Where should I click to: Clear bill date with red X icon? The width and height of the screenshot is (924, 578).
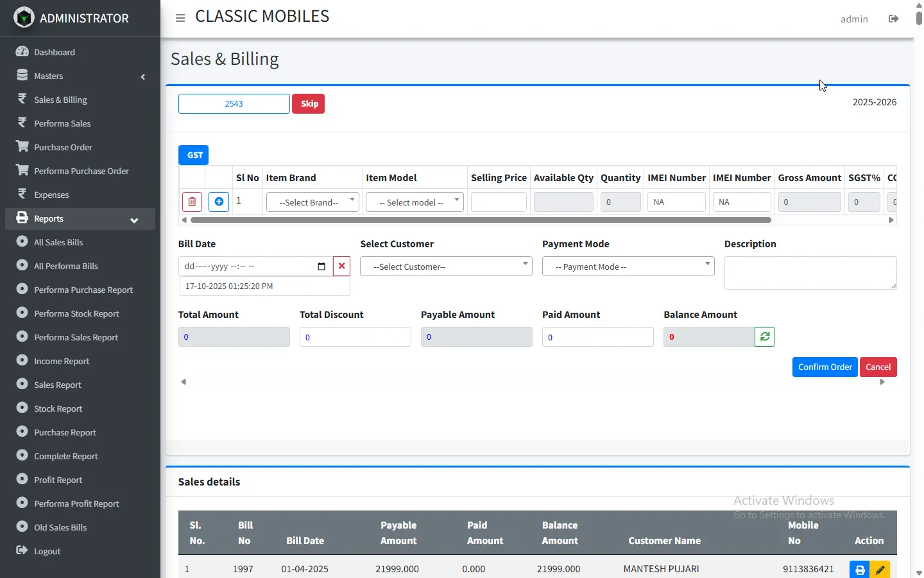[341, 267]
